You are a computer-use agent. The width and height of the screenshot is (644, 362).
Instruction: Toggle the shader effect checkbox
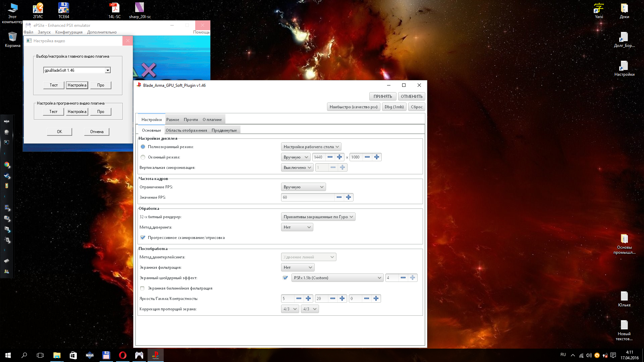(285, 278)
